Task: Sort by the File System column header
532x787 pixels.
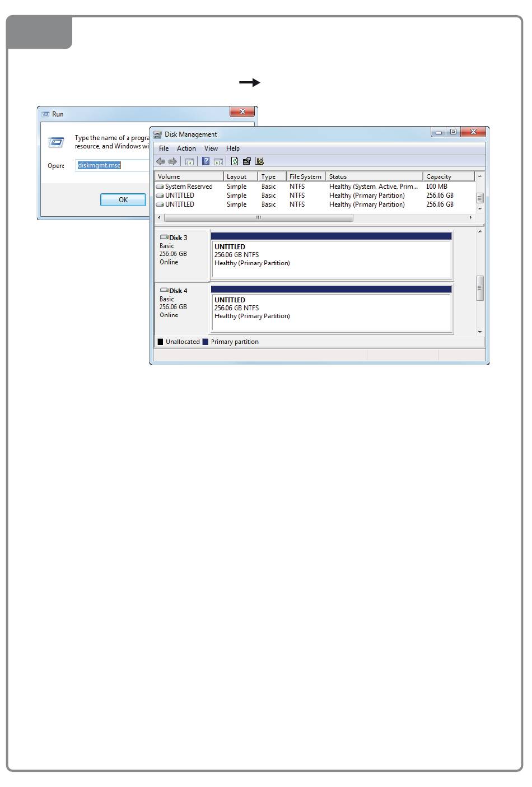Action: (x=306, y=176)
